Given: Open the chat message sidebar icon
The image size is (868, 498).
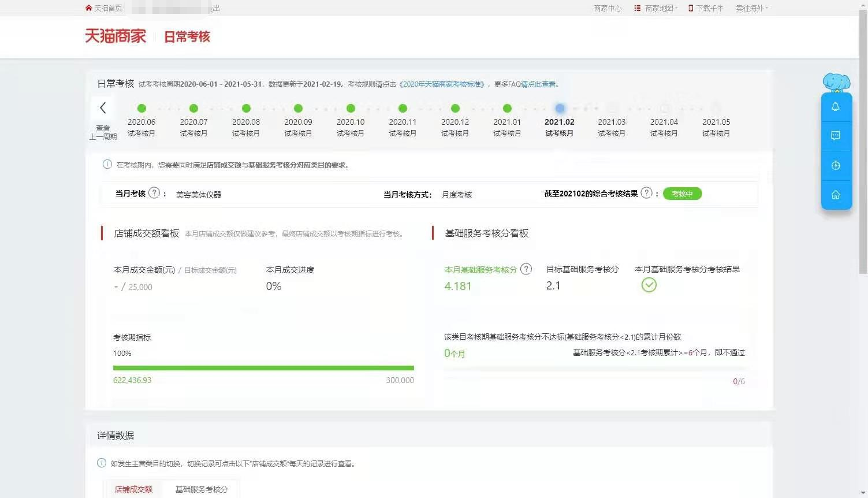Looking at the screenshot, I should (x=836, y=136).
